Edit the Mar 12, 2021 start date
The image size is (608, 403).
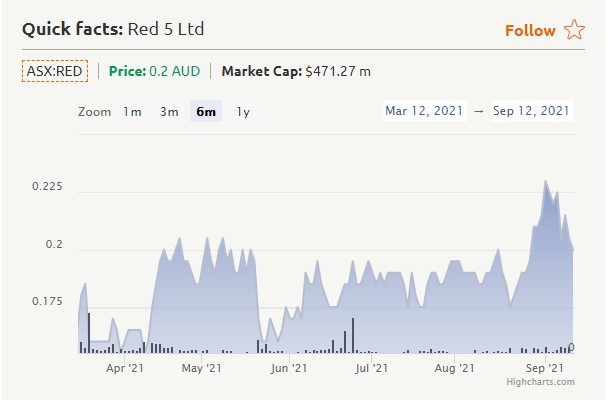425,111
